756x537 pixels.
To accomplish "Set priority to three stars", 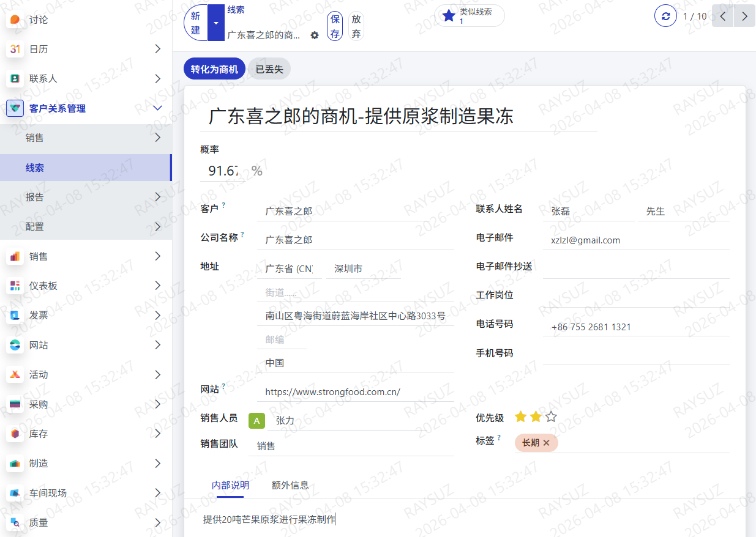I will pos(552,417).
